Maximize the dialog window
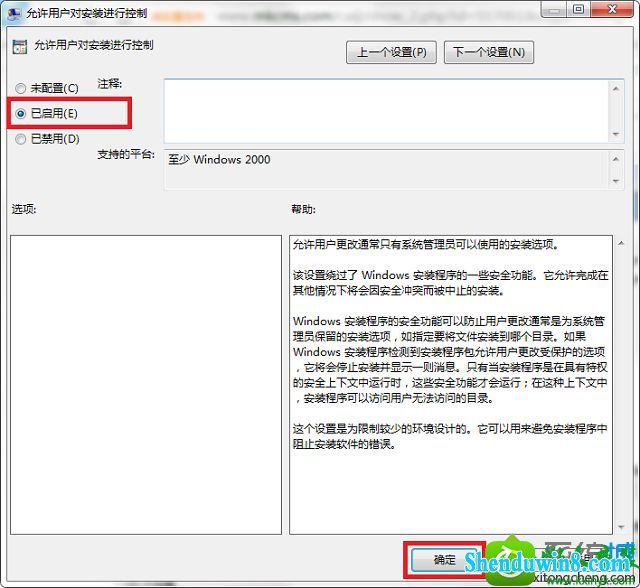Image resolution: width=640 pixels, height=588 pixels. click(x=578, y=10)
